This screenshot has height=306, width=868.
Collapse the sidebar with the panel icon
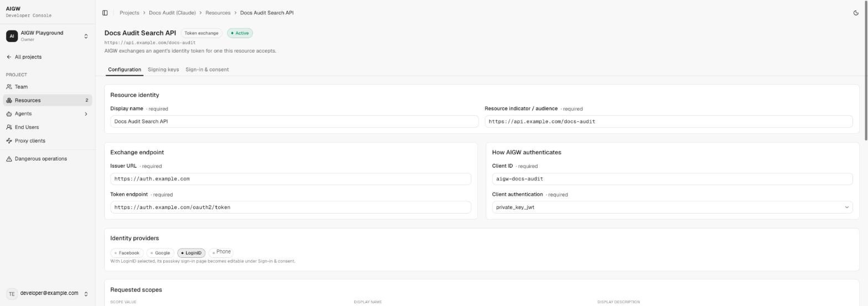pos(105,13)
